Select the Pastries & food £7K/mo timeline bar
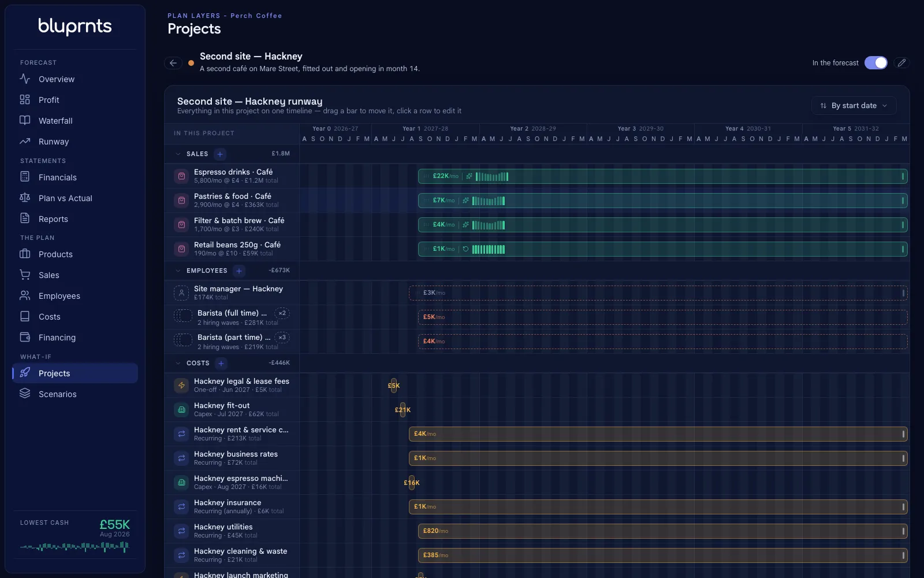The height and width of the screenshot is (578, 924). point(662,201)
